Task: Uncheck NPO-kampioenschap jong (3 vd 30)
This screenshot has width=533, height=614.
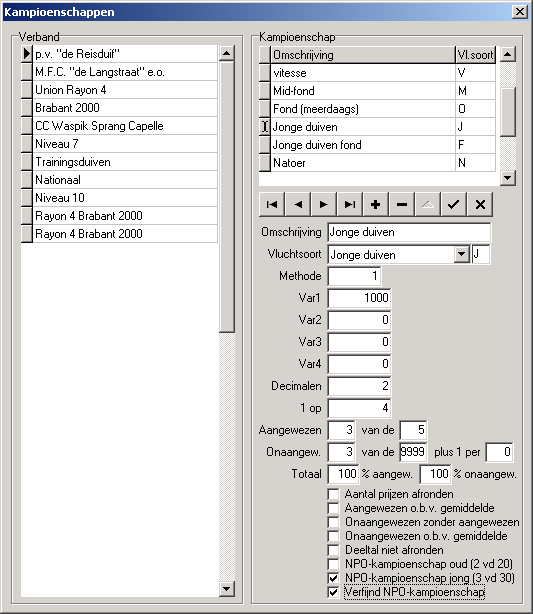Action: (x=333, y=578)
